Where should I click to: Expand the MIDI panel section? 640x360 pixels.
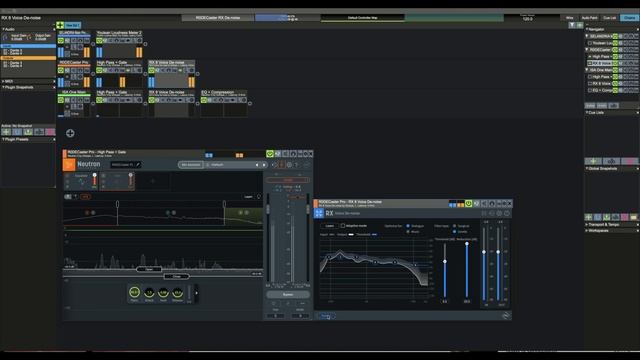coord(3,82)
